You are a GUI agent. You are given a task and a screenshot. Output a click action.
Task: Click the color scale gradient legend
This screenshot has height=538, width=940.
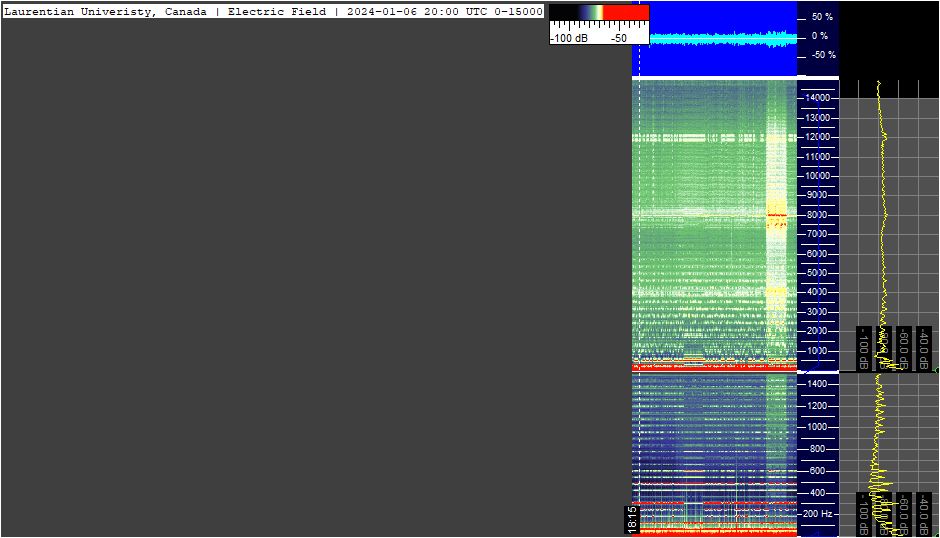(599, 13)
